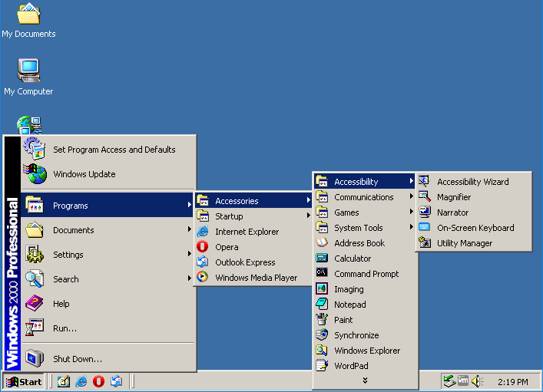543x392 pixels.
Task: Click the Command Prompt text
Action: pyautogui.click(x=366, y=274)
